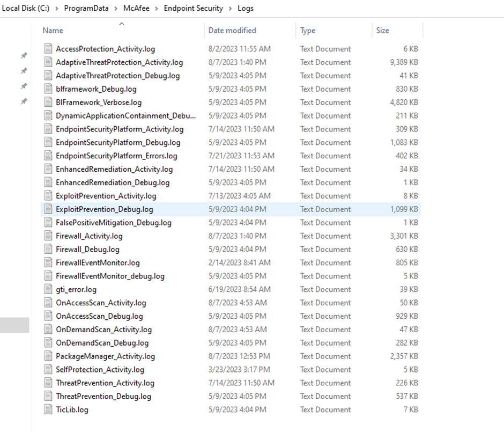Image resolution: width=504 pixels, height=432 pixels.
Task: Click the pin next to the second pinned item
Action: click(24, 69)
